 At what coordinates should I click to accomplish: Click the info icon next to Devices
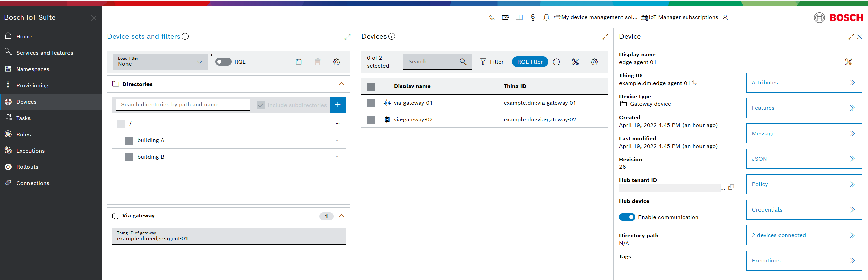tap(392, 36)
